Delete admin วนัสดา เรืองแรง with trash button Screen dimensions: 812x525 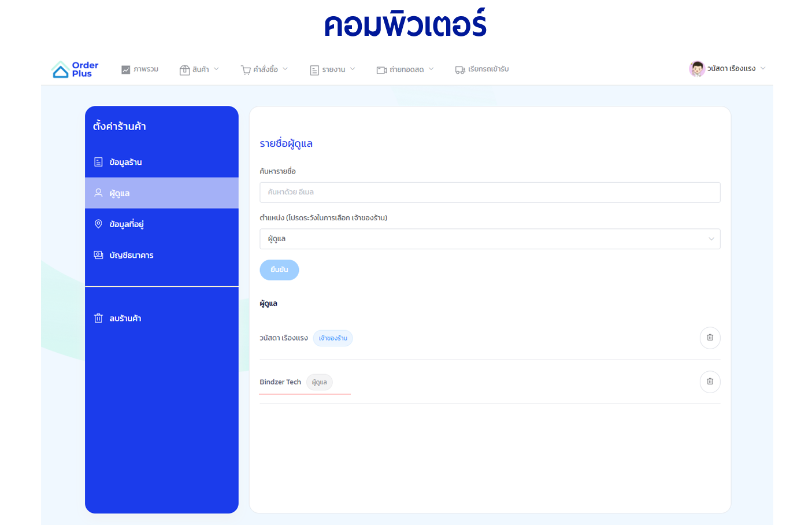pos(710,338)
